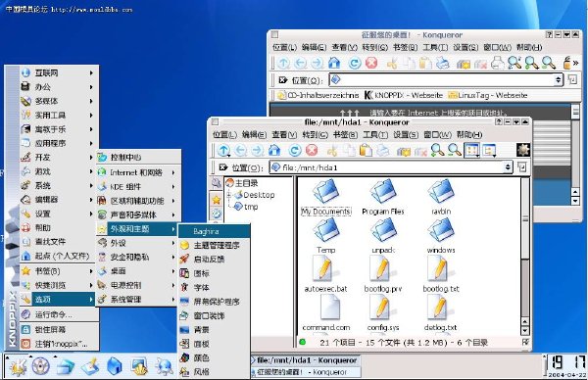This screenshot has width=588, height=380.
Task: Click the 'CD-Inhaltsverzeichnis' bookmark link
Action: (318, 96)
